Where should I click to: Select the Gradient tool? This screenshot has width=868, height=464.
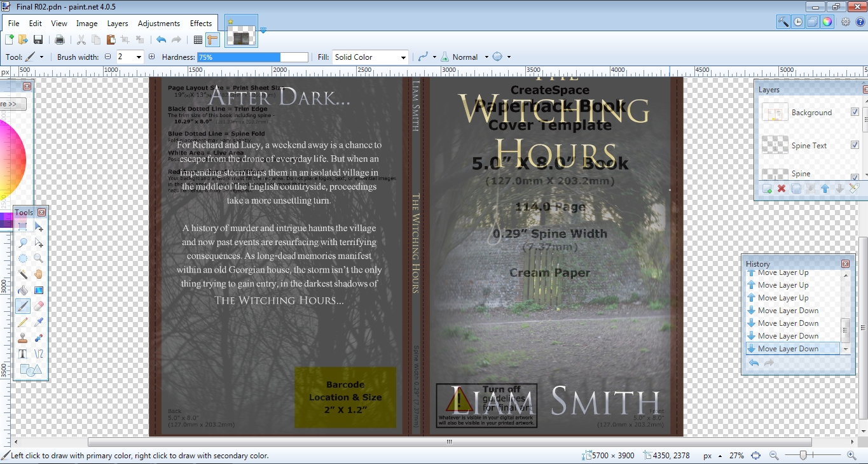39,290
